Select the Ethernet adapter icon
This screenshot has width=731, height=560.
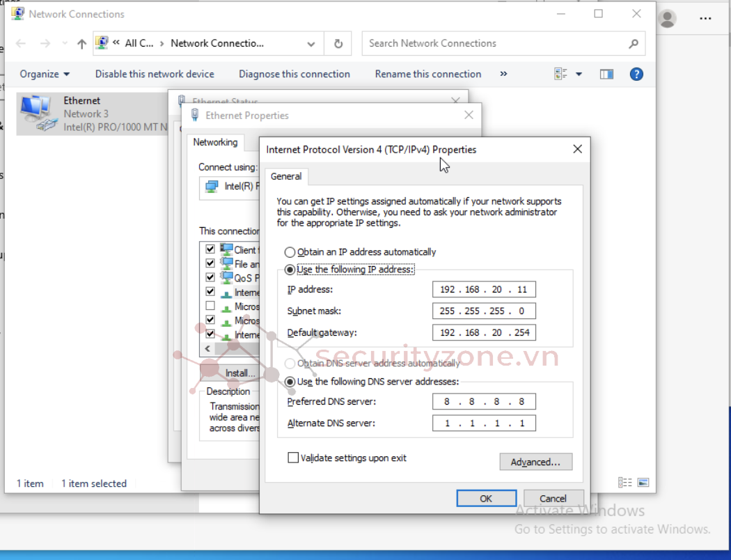click(36, 113)
